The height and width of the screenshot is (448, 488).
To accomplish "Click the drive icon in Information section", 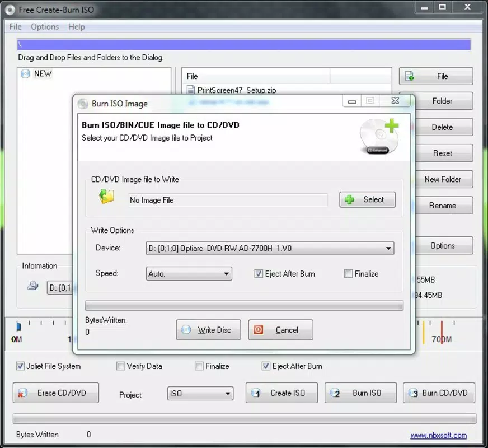I will (32, 286).
